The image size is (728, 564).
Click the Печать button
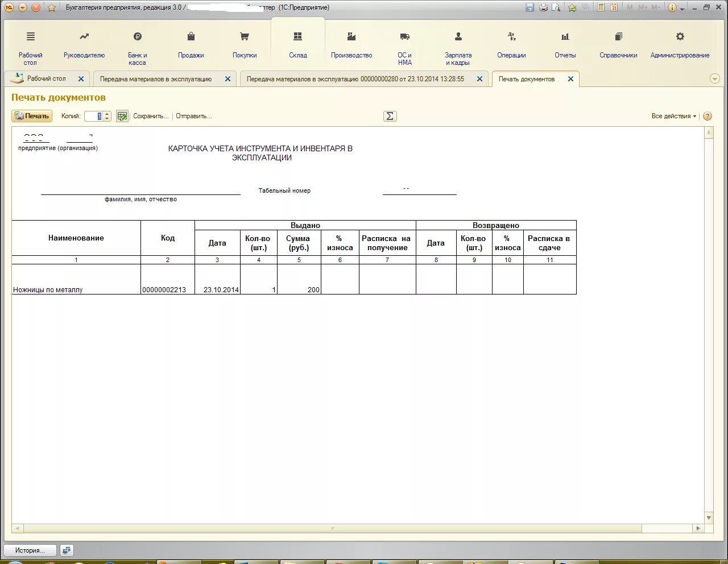[x=32, y=116]
